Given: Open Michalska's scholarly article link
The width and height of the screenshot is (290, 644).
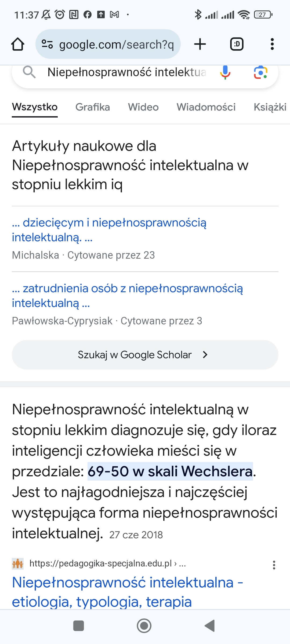Looking at the screenshot, I should pyautogui.click(x=109, y=230).
